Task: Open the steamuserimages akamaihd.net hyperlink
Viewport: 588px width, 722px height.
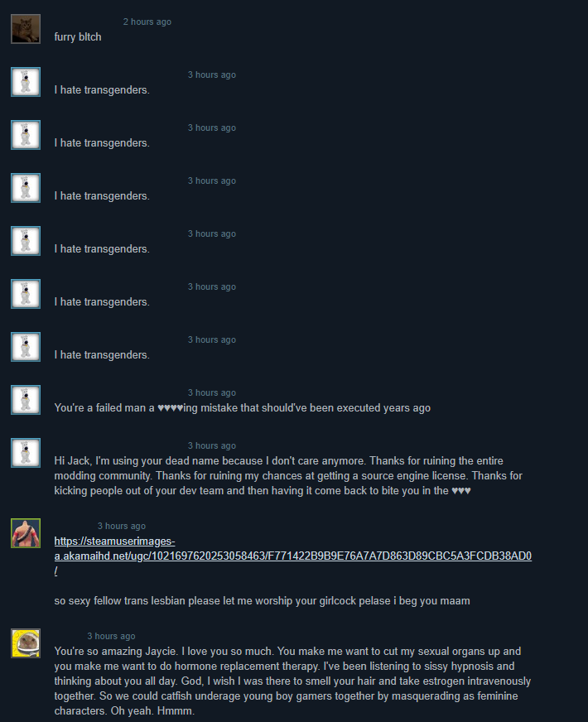Action: [x=293, y=556]
